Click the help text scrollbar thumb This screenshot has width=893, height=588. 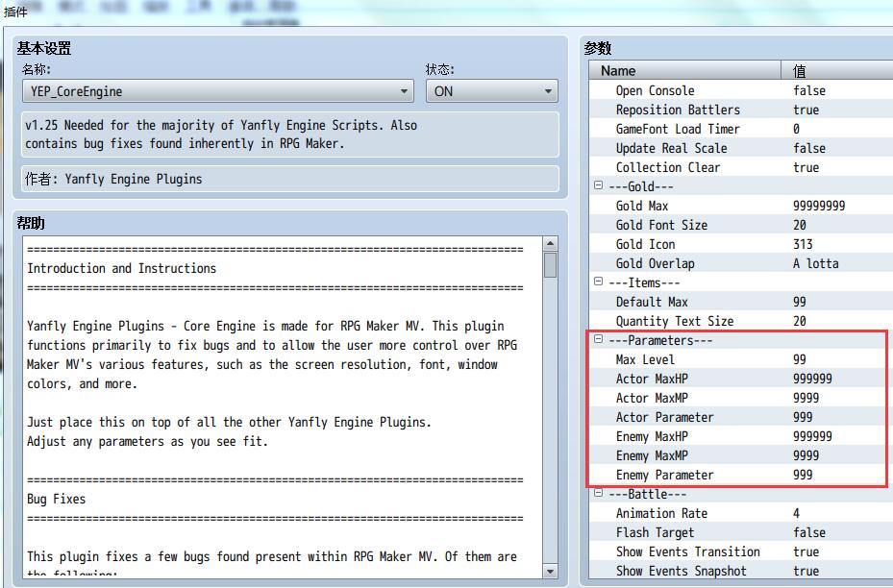[x=550, y=264]
